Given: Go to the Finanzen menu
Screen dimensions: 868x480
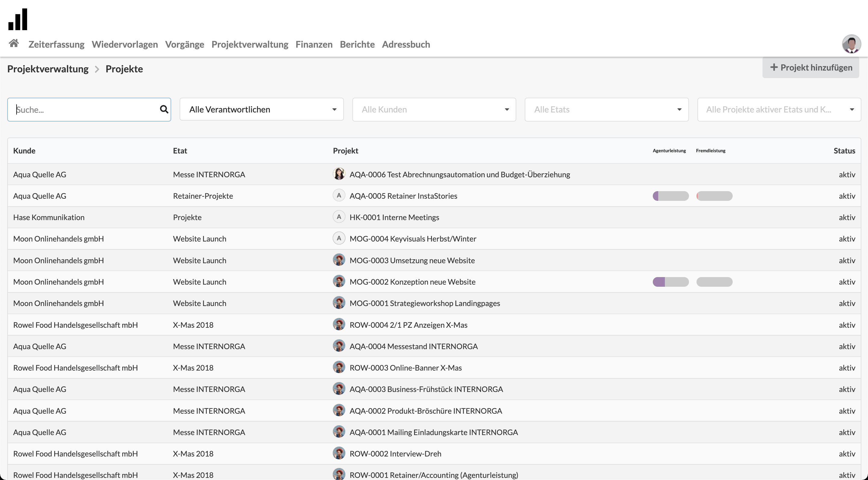Looking at the screenshot, I should 314,44.
